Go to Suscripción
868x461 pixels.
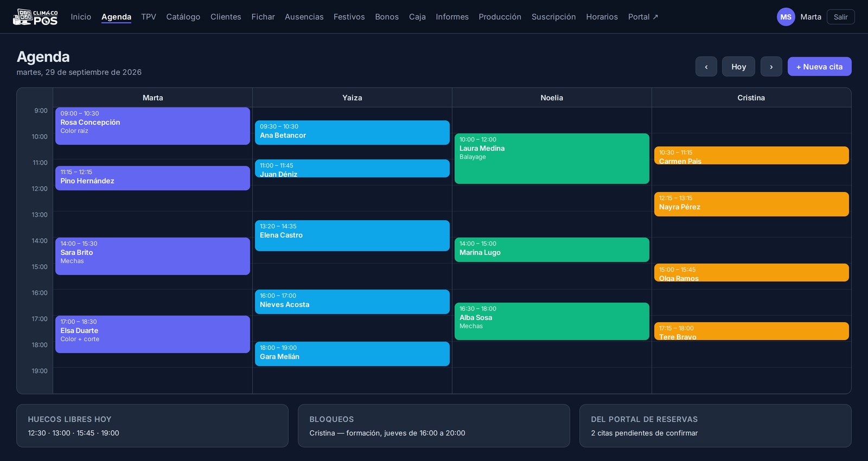click(554, 17)
